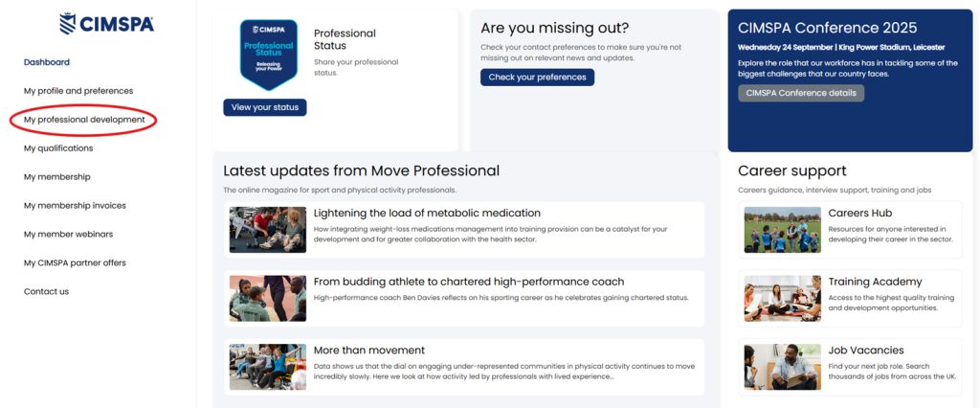
Task: Go to My profile and preferences
Action: point(78,91)
